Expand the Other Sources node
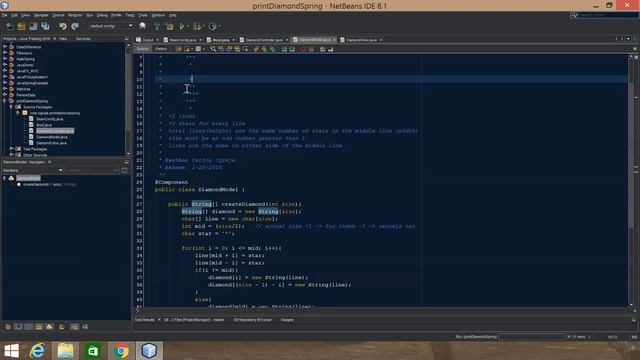The width and height of the screenshot is (640, 360). pyautogui.click(x=11, y=155)
